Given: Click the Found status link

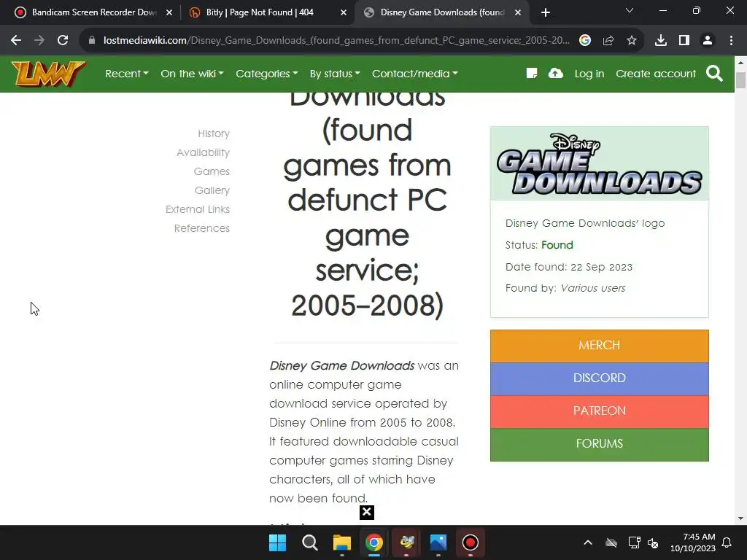Looking at the screenshot, I should tap(557, 245).
